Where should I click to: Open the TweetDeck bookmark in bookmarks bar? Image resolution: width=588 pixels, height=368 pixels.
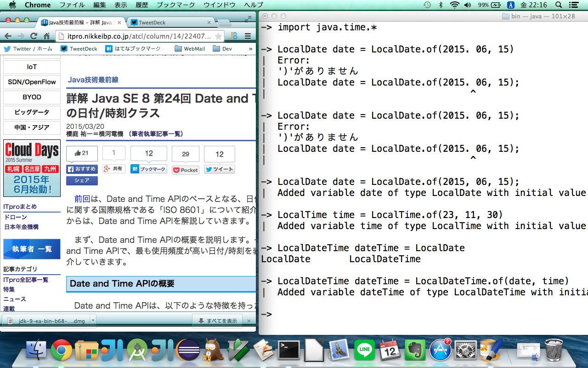pyautogui.click(x=79, y=48)
